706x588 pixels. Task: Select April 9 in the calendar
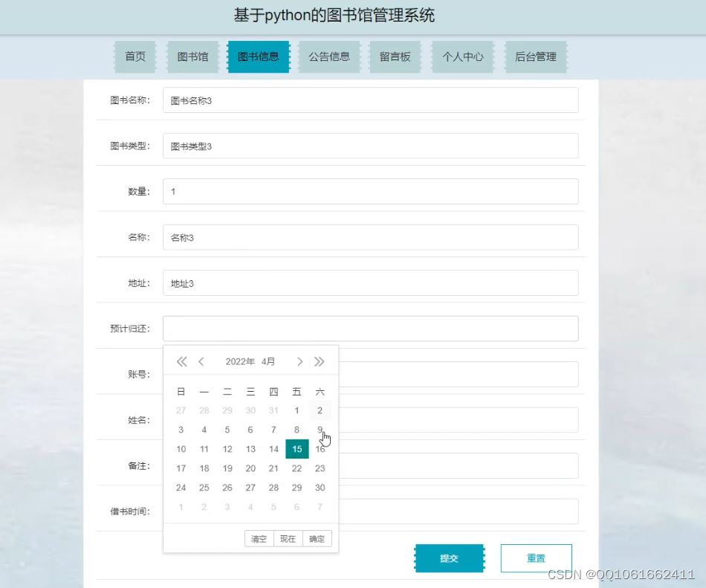pos(320,430)
